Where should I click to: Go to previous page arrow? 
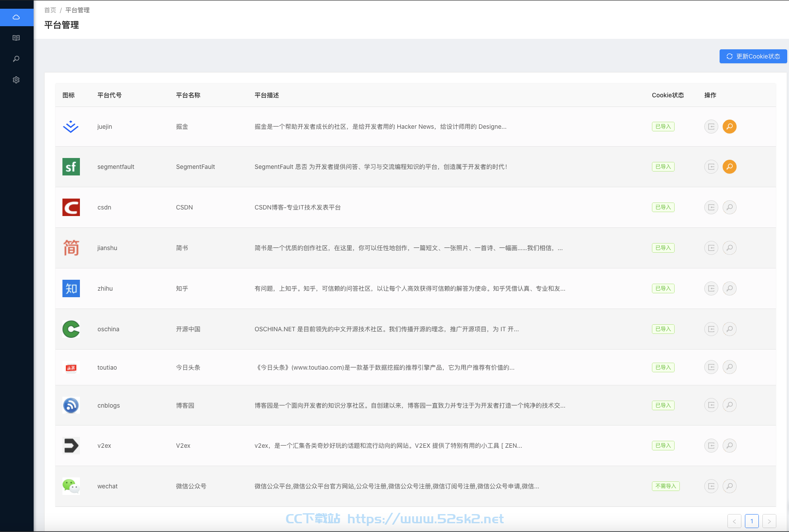tap(734, 521)
